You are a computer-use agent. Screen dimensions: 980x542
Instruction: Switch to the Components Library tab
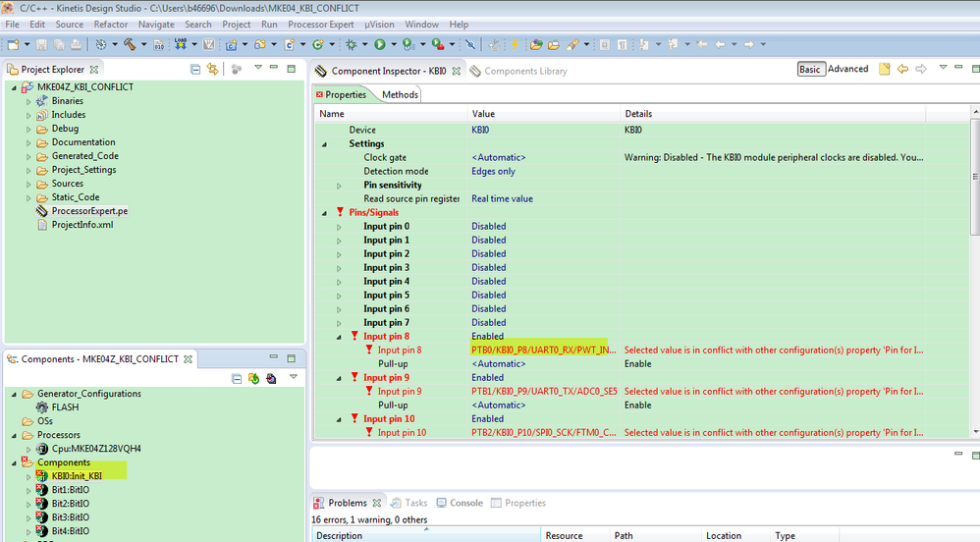coord(519,72)
